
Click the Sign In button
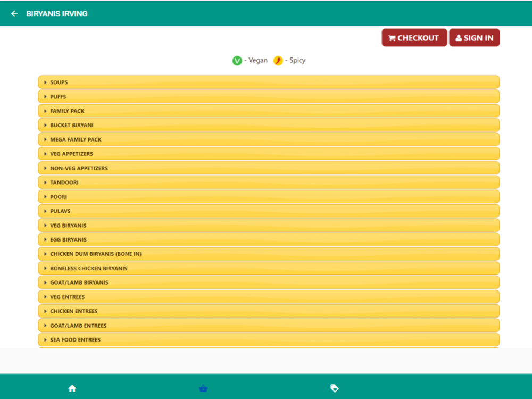pos(475,38)
